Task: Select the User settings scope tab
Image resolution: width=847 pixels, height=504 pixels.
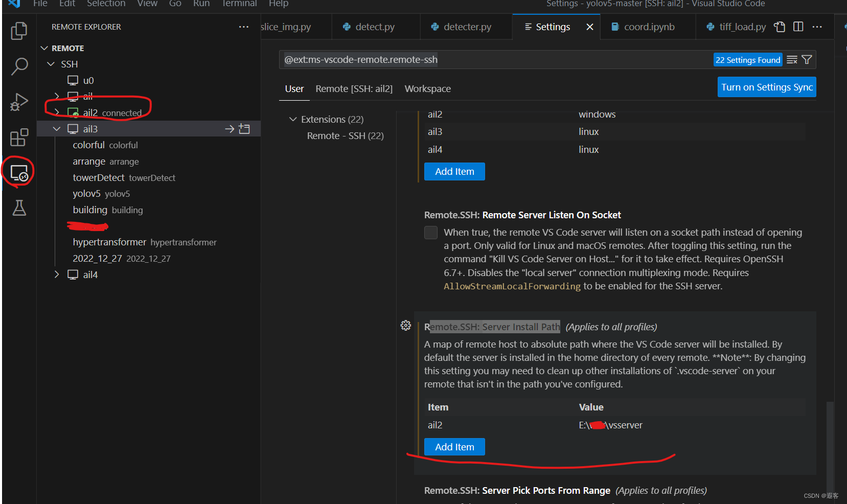Action: (294, 88)
